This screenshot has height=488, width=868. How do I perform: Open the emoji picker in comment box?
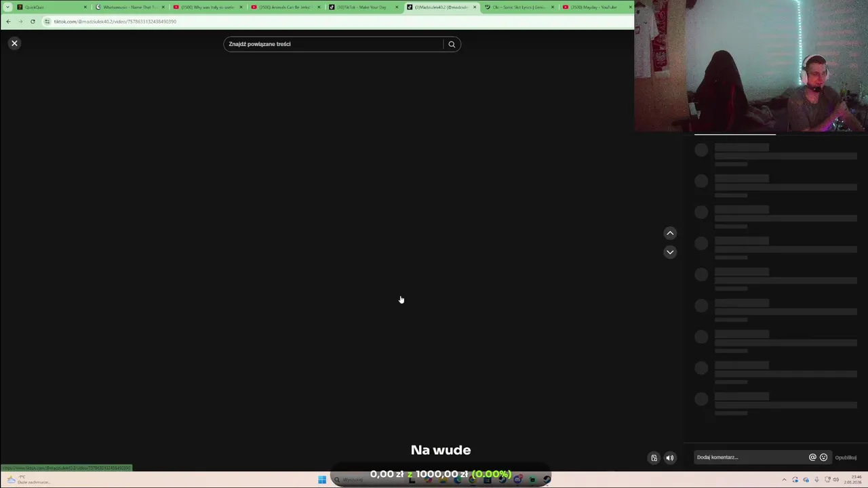tap(823, 457)
